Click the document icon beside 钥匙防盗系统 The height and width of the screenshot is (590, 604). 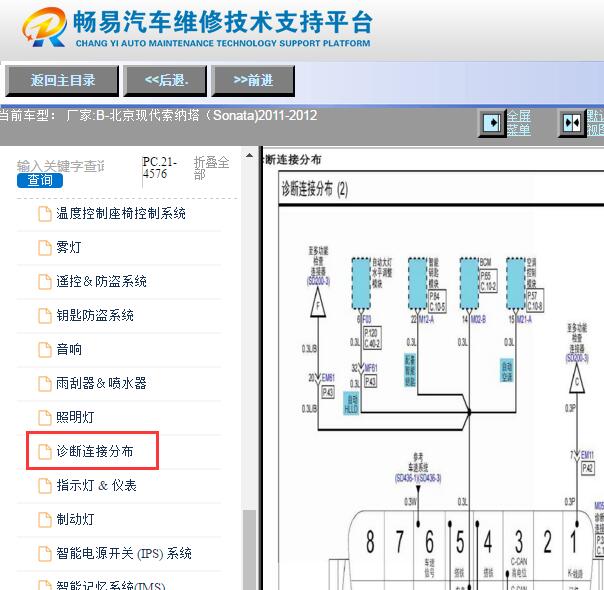coord(45,316)
